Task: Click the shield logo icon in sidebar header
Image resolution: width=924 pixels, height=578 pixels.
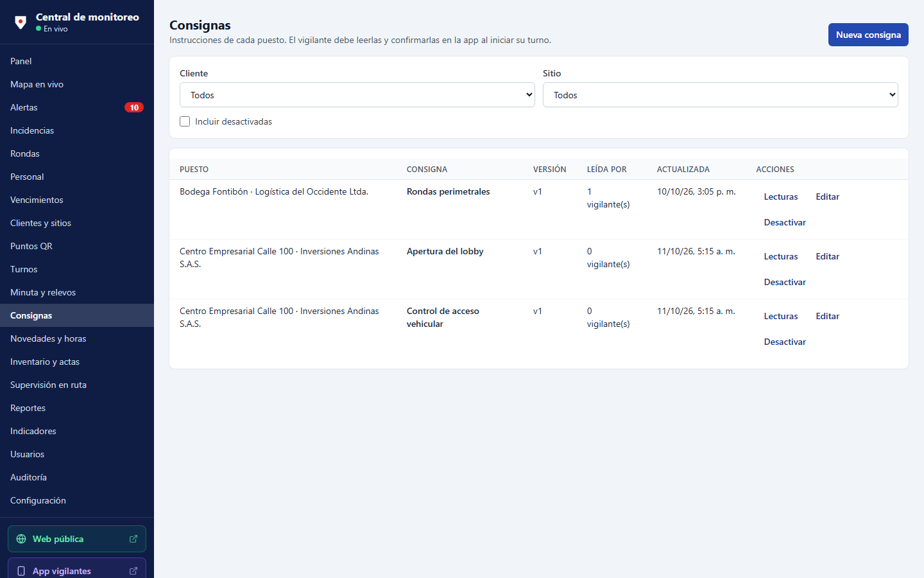Action: 21,22
